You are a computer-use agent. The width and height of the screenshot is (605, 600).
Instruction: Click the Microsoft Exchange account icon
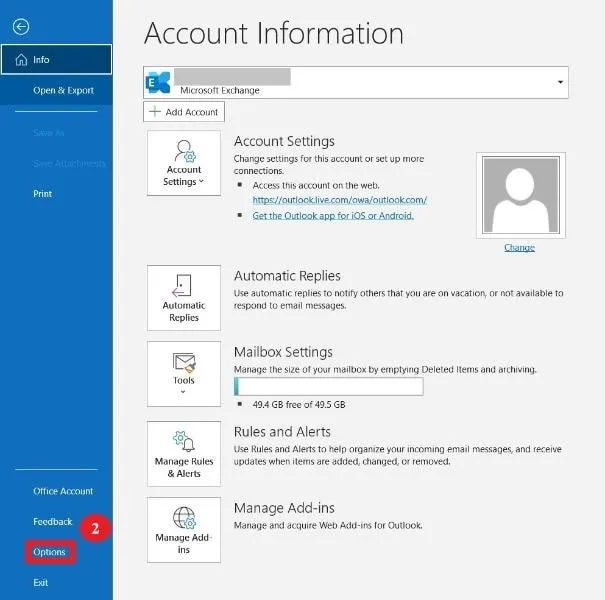pyautogui.click(x=158, y=82)
